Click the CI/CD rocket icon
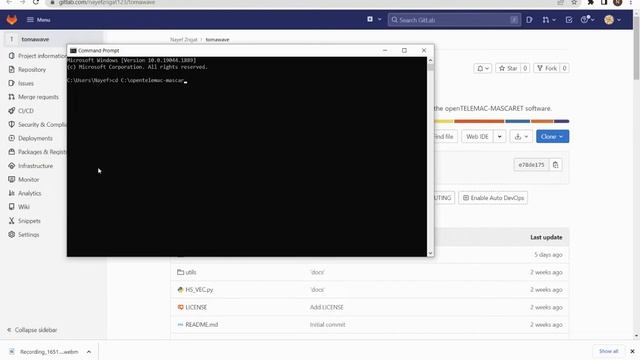The image size is (640, 360). click(11, 111)
